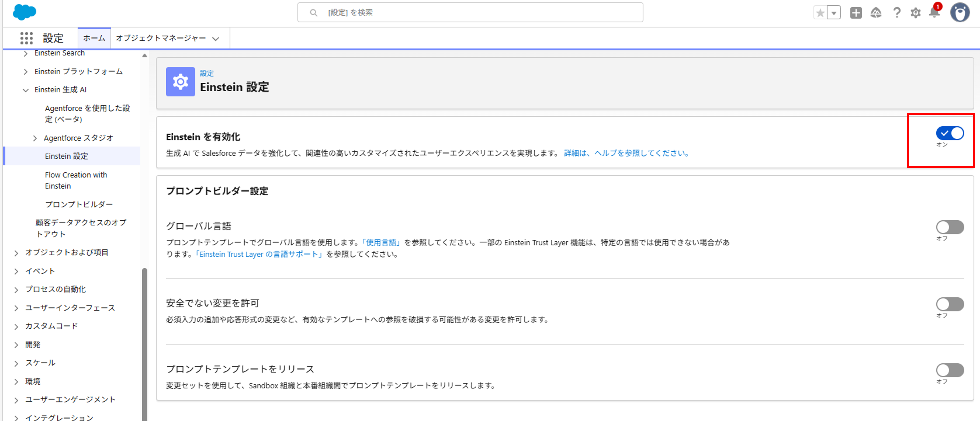980x421 pixels.
Task: Open the notifications bell
Action: [934, 12]
